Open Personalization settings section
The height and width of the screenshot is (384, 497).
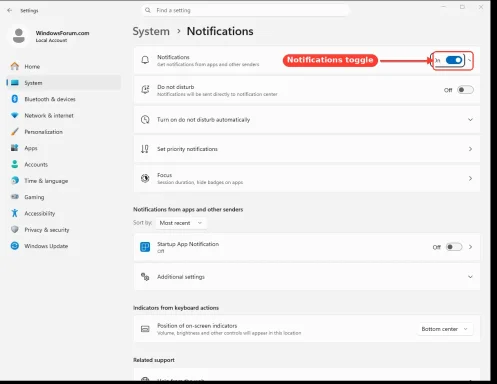click(63, 132)
